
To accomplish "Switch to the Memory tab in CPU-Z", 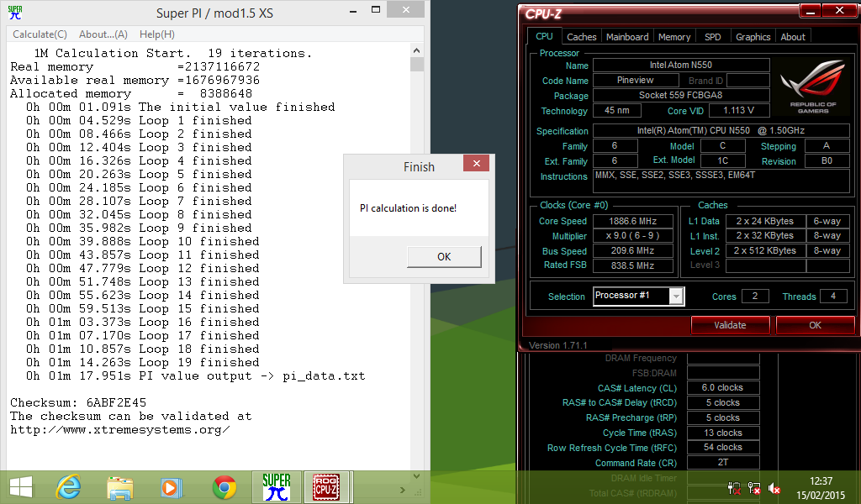I will click(x=674, y=37).
